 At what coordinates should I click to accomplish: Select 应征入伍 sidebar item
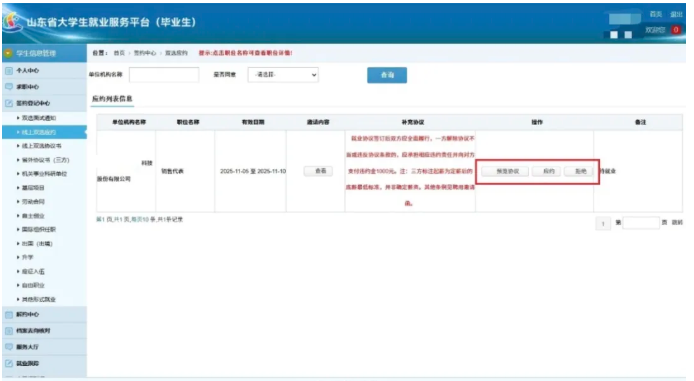[x=33, y=271]
